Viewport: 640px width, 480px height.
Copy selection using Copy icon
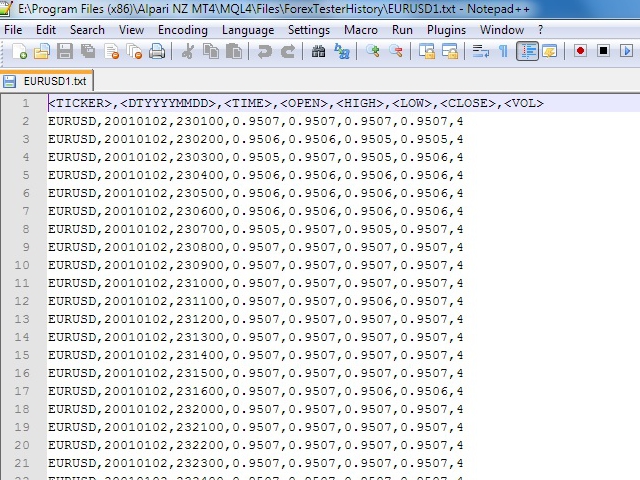point(211,51)
